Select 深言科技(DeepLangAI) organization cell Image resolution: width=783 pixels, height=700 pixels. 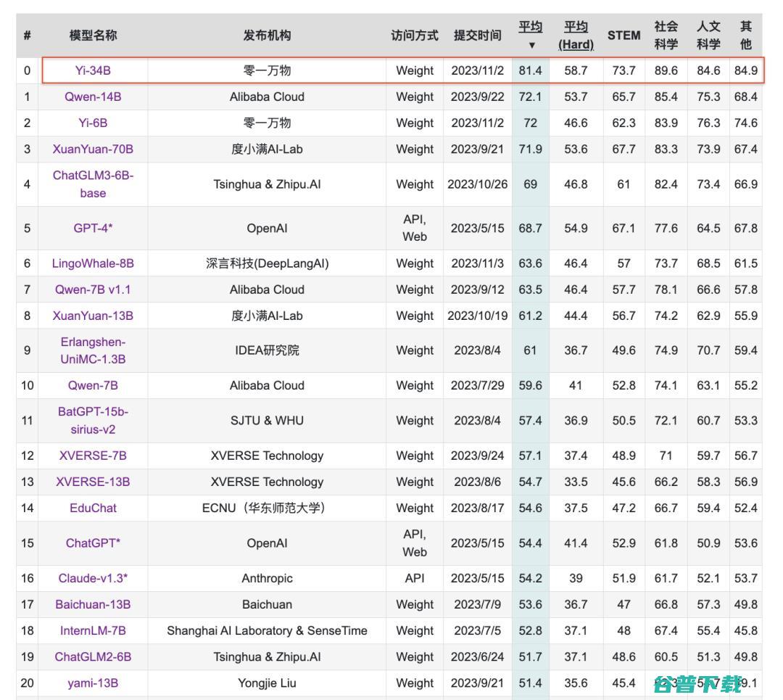267,263
